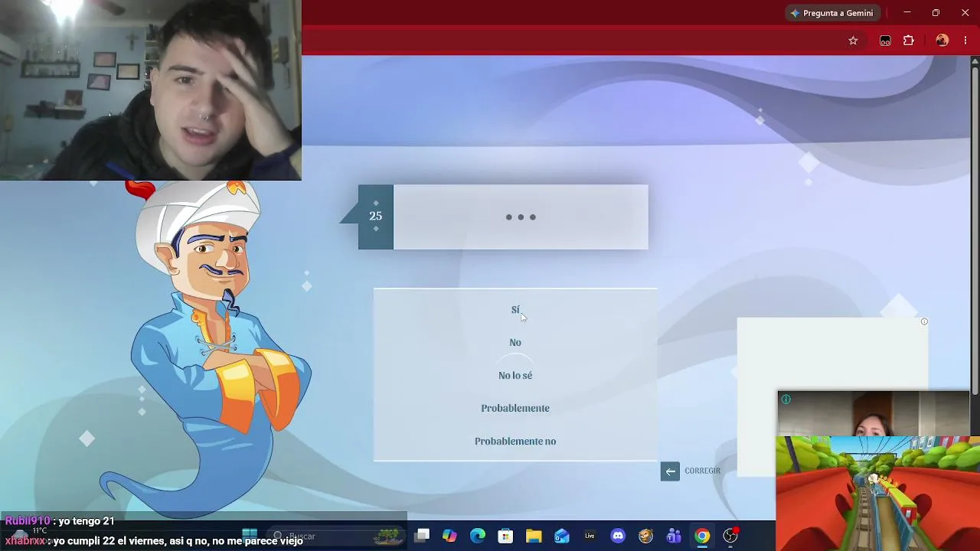
Task: Open the "Pregunta a Gemini" button
Action: (832, 13)
